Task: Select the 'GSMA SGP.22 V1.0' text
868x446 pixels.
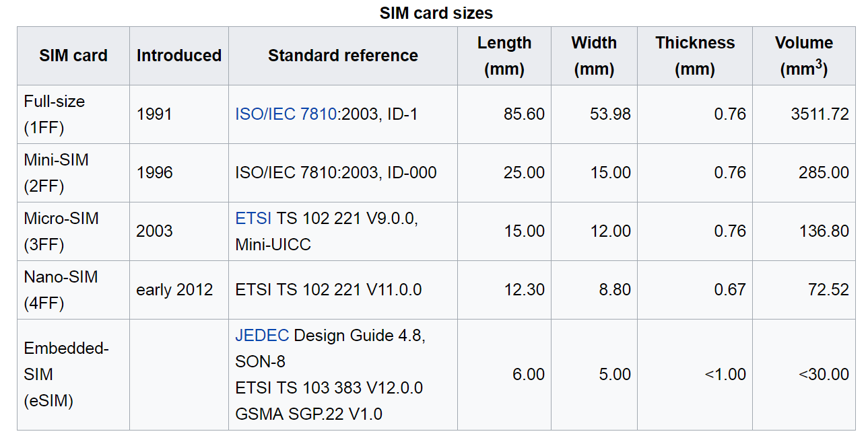Action: point(308,414)
